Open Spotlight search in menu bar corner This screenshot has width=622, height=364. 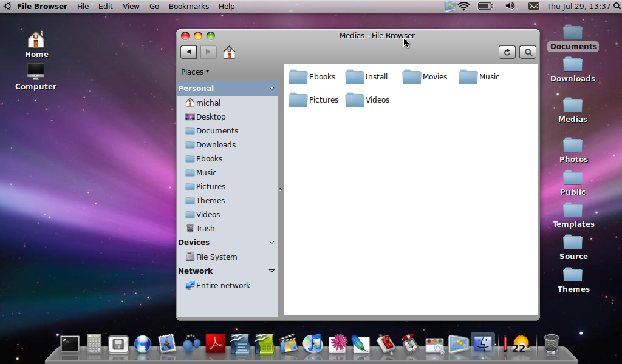(x=617, y=6)
